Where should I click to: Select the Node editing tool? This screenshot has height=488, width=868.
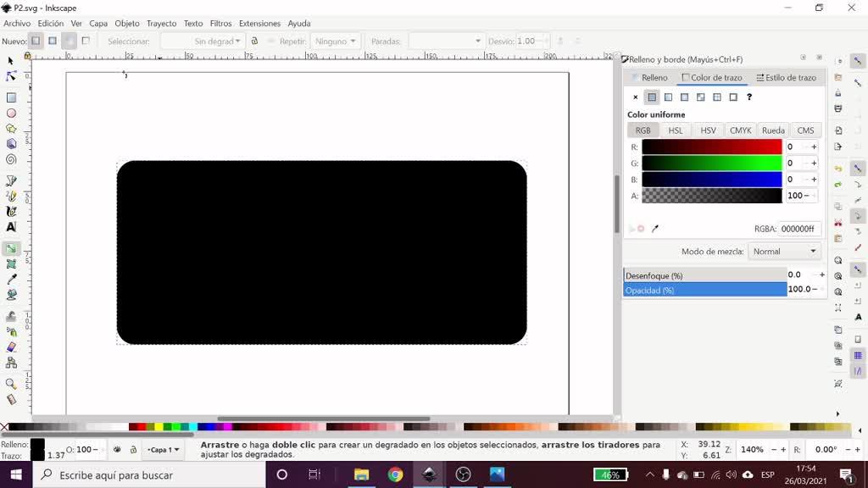pyautogui.click(x=11, y=76)
